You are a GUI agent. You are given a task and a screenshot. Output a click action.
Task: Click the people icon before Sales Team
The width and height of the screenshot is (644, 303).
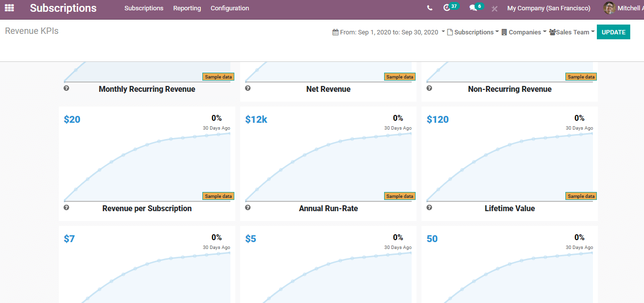pos(552,32)
